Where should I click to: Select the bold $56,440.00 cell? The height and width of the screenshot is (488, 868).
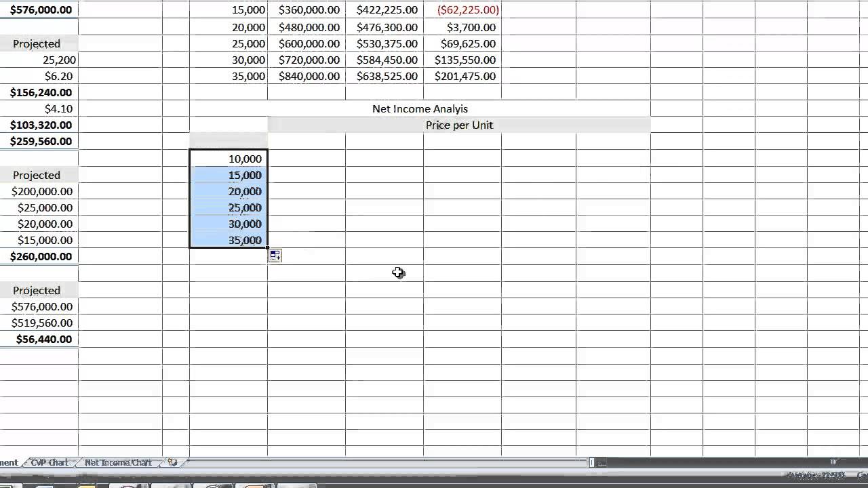click(x=39, y=339)
